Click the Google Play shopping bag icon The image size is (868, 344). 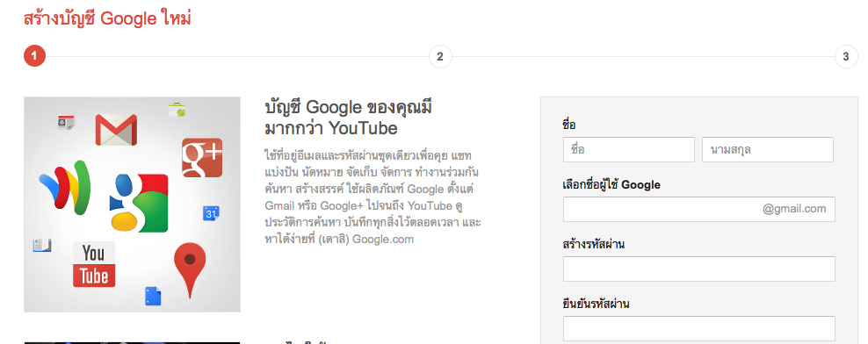pyautogui.click(x=177, y=110)
